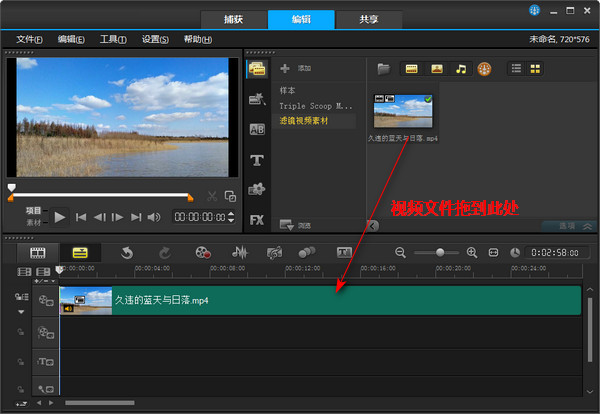Select the Title (T) library icon
Screen dimensions: 600x414
click(x=256, y=160)
